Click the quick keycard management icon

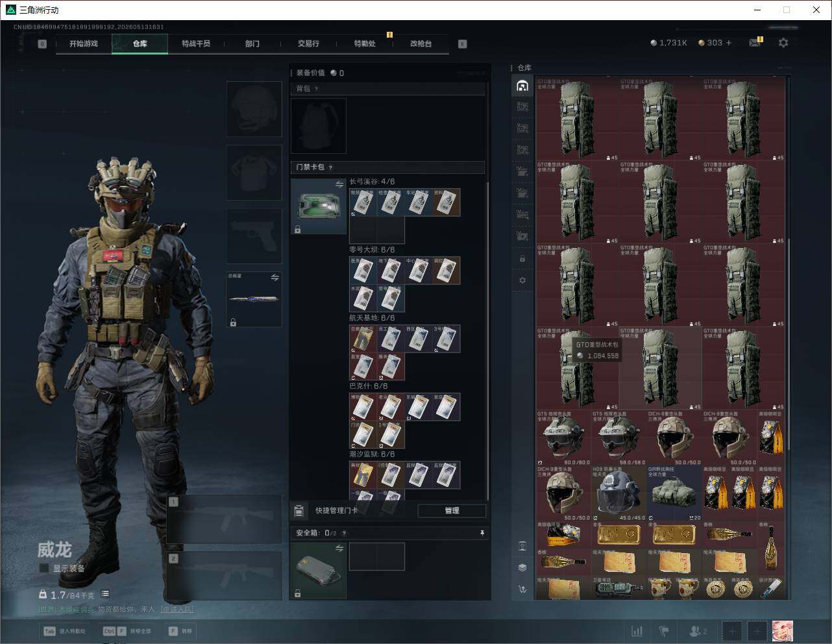pyautogui.click(x=299, y=511)
